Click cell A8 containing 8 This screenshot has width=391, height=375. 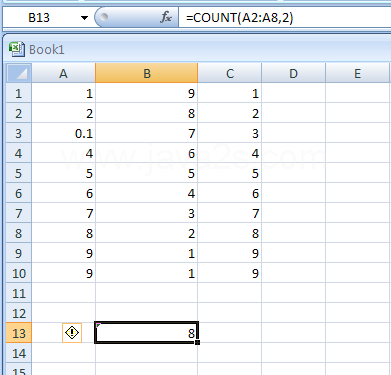[63, 233]
